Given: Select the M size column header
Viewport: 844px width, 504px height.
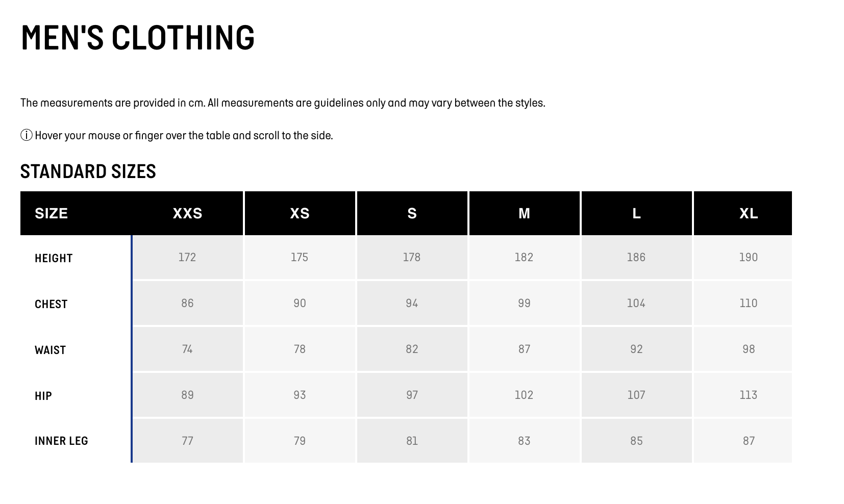Looking at the screenshot, I should [524, 213].
